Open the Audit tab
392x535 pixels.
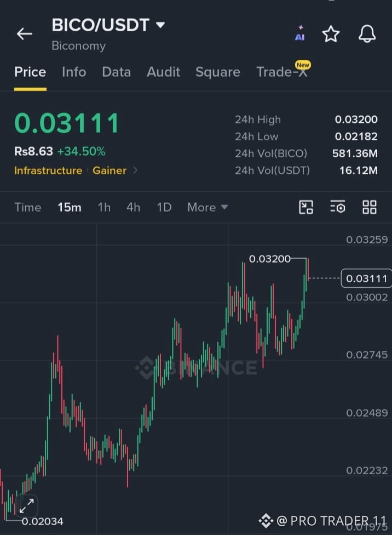click(163, 72)
